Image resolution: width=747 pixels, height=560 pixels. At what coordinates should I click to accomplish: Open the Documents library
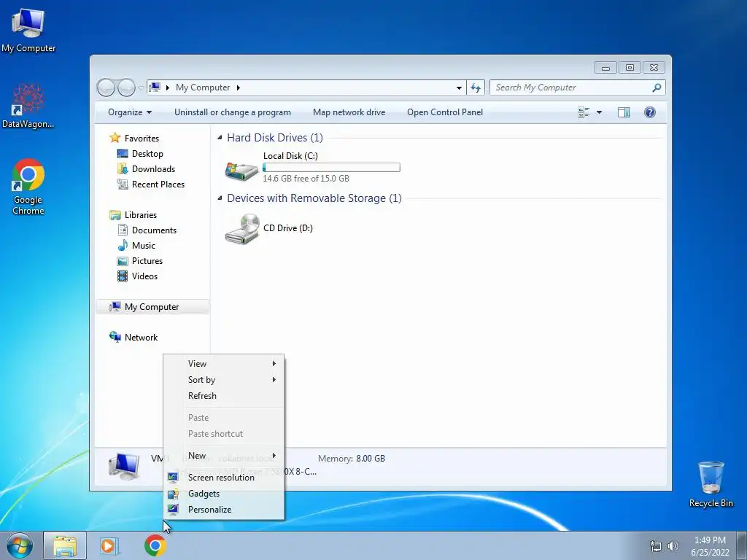tap(154, 230)
